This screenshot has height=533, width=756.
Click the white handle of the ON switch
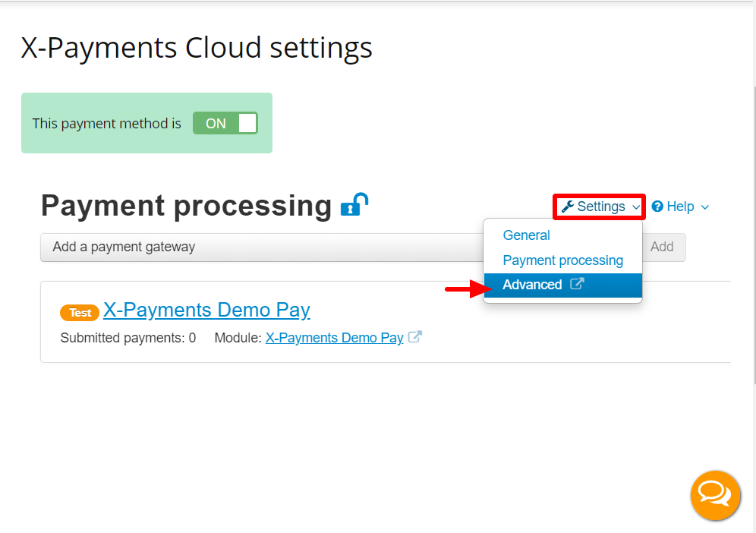pyautogui.click(x=247, y=123)
